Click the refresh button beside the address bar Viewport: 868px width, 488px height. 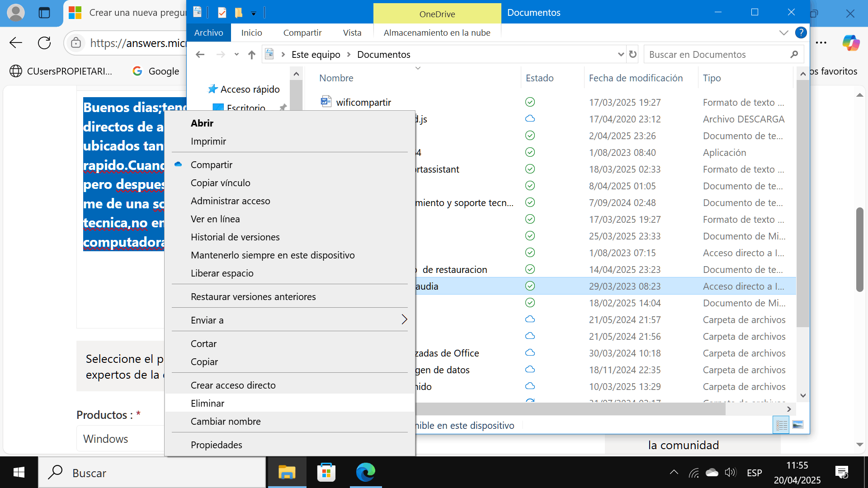coord(633,54)
